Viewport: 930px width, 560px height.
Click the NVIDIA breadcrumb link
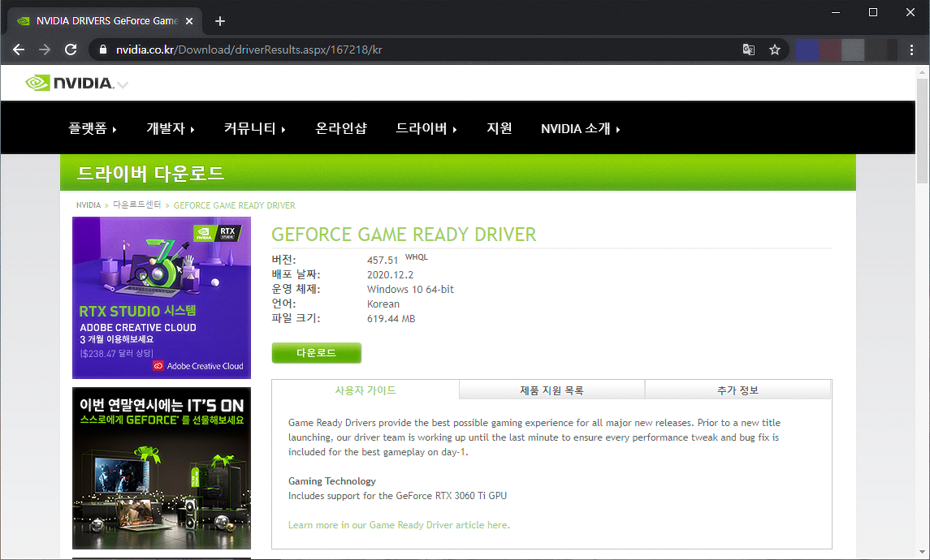89,205
